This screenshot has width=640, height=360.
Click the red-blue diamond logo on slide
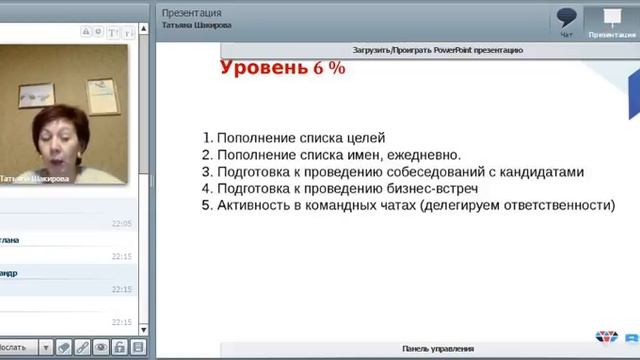[607, 337]
